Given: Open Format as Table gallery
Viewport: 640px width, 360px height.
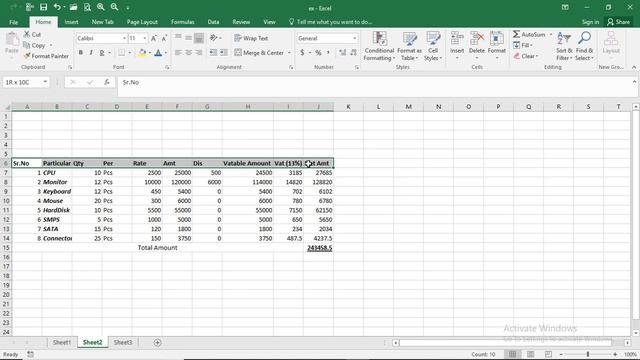Looking at the screenshot, I should click(409, 46).
